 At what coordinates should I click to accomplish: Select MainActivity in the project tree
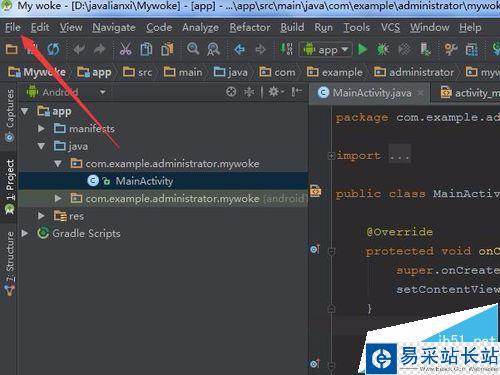tap(163, 181)
